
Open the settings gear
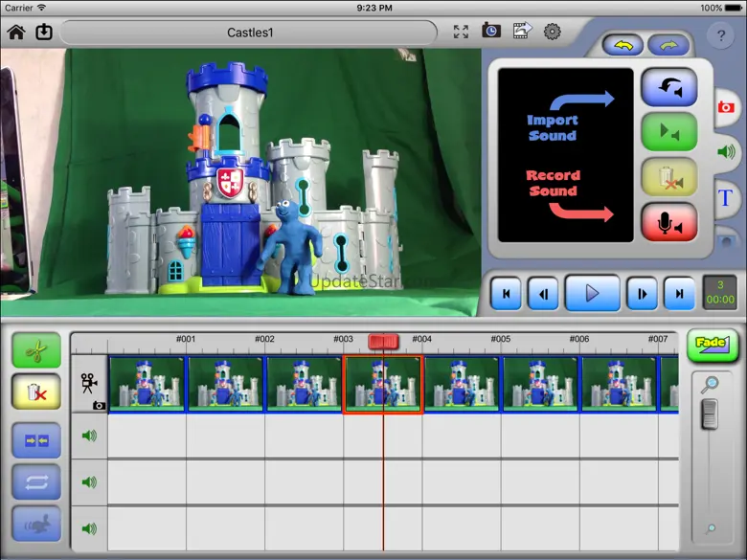click(553, 32)
